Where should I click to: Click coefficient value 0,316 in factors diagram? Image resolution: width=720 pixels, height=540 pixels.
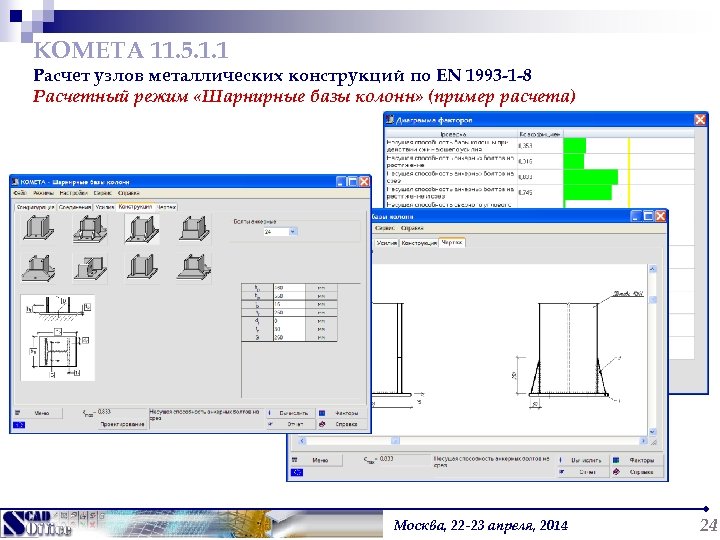[x=525, y=161]
